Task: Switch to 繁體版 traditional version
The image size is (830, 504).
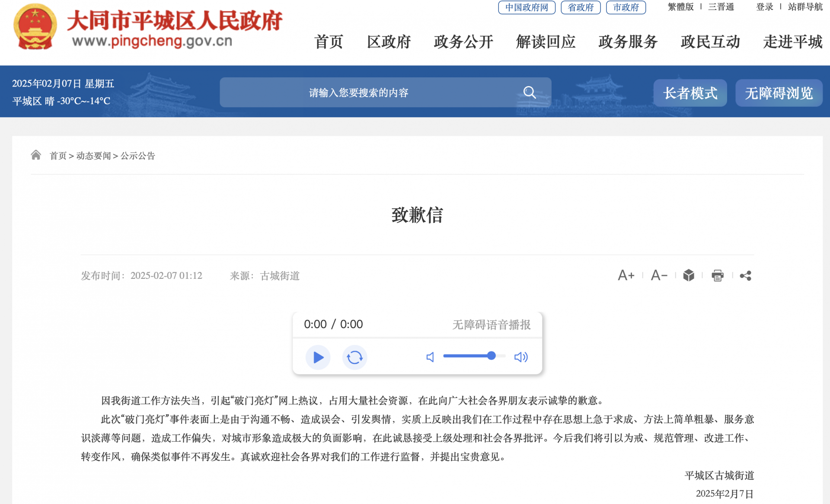Action: (x=680, y=7)
